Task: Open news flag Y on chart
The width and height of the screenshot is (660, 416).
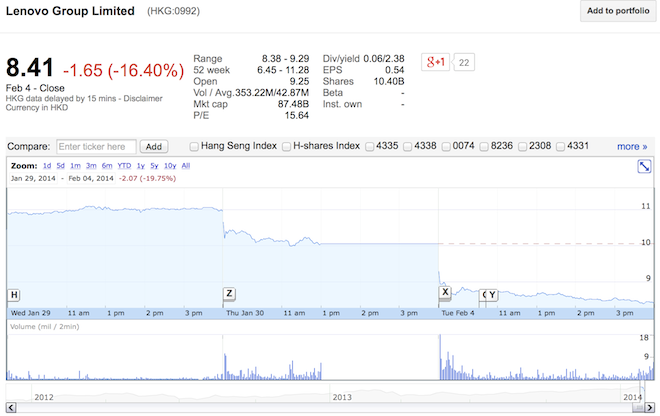Action: (492, 295)
